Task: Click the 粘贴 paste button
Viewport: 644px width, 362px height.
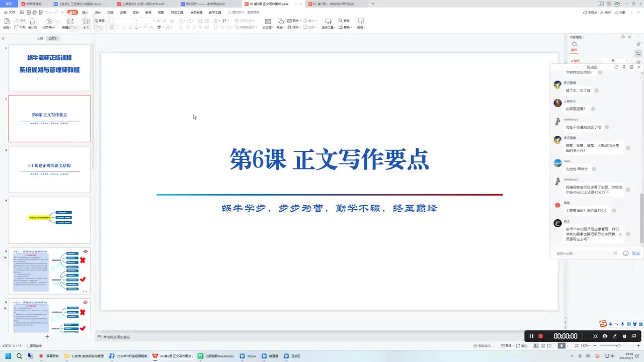Action: [x=7, y=23]
